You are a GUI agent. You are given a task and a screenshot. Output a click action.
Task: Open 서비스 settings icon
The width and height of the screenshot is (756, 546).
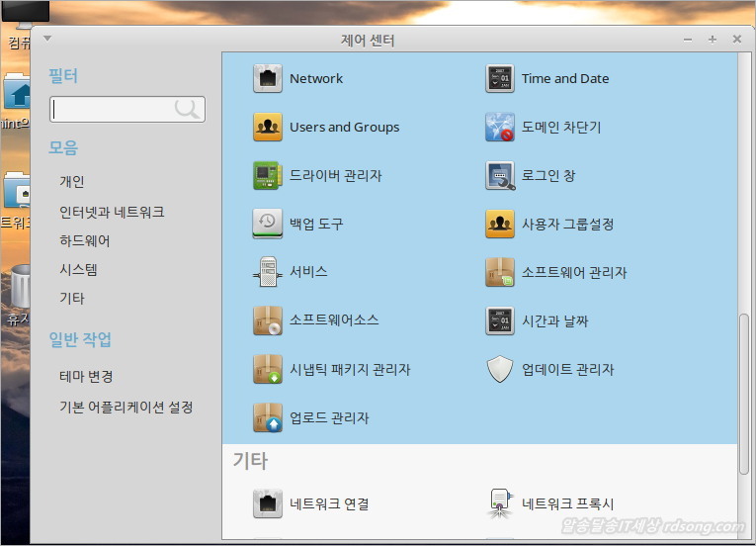point(268,272)
